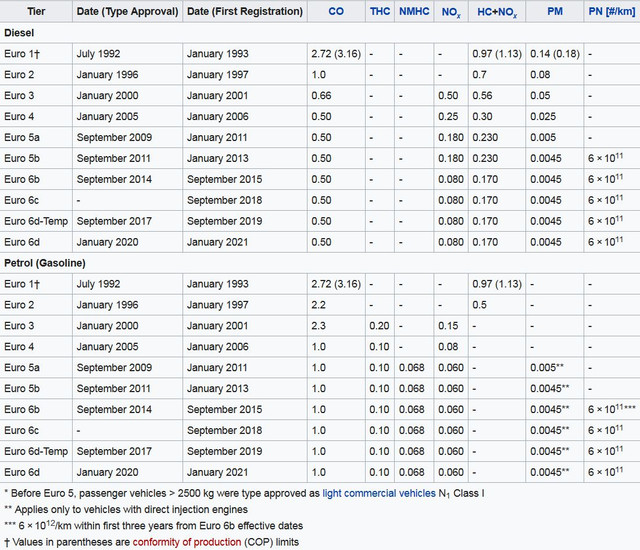Click Diesel Euro 6b date September 2014
Viewport: 640px width, 550px height.
[114, 180]
